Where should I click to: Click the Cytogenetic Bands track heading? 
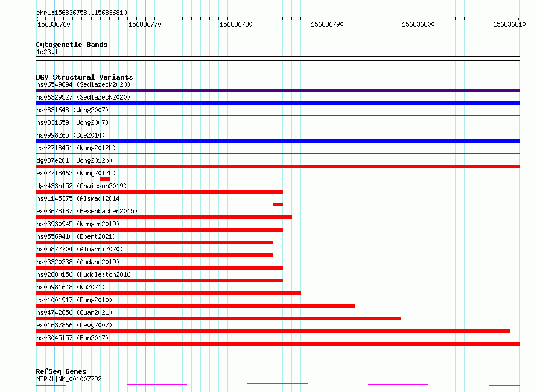tap(72, 45)
